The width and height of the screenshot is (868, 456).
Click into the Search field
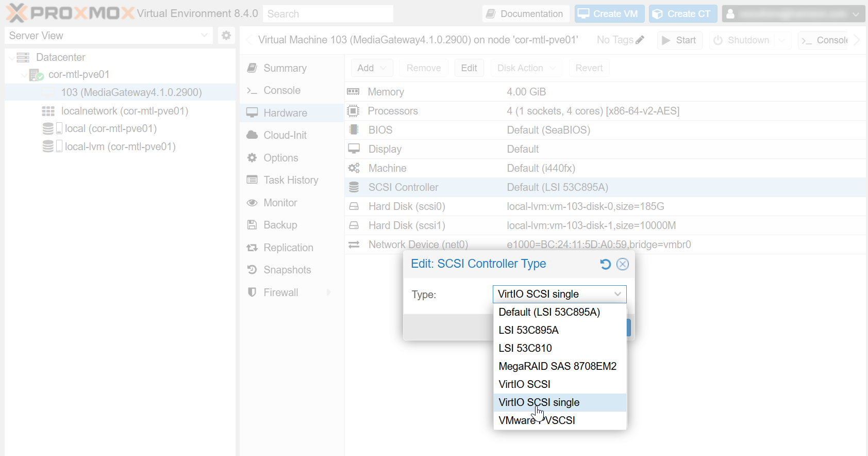(328, 14)
